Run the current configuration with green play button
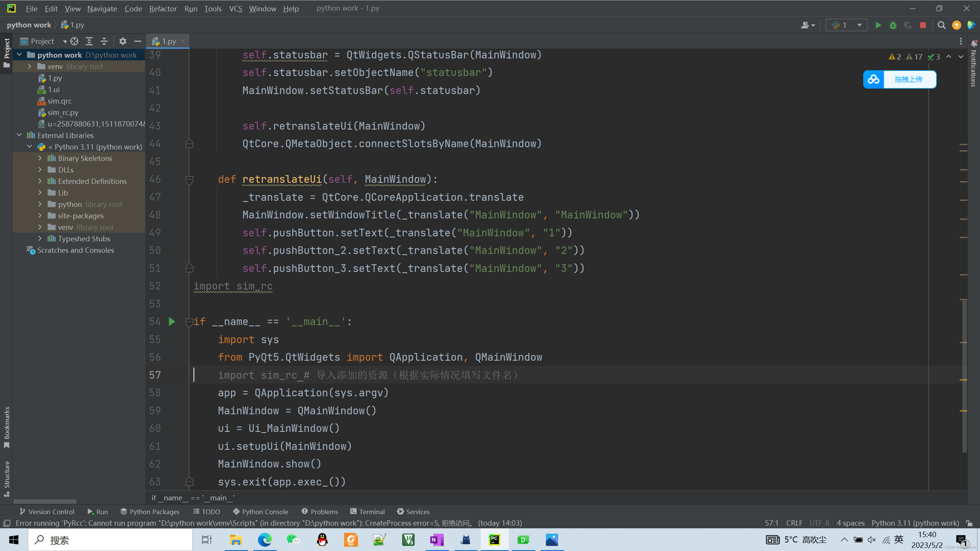Image resolution: width=980 pixels, height=551 pixels. click(x=878, y=25)
